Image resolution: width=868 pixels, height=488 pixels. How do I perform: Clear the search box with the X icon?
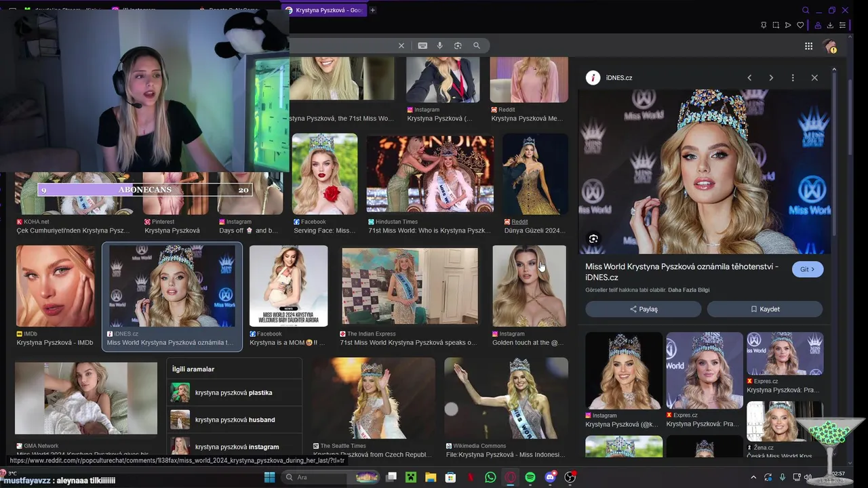(x=401, y=45)
